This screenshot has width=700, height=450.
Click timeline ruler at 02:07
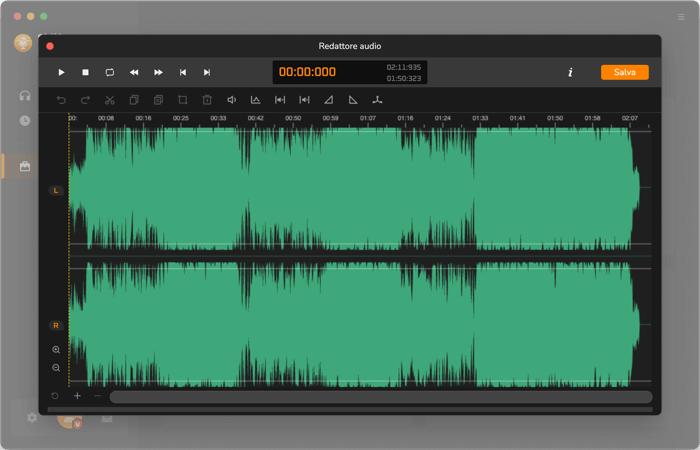click(630, 118)
